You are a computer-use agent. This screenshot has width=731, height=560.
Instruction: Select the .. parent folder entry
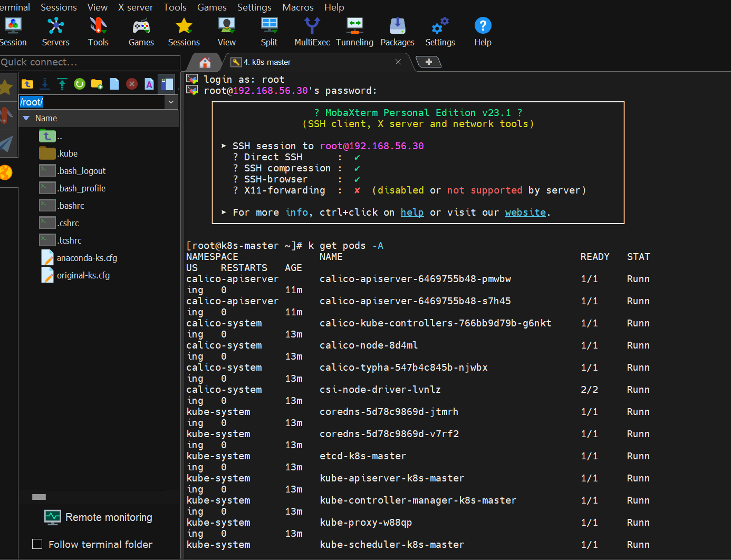click(51, 136)
